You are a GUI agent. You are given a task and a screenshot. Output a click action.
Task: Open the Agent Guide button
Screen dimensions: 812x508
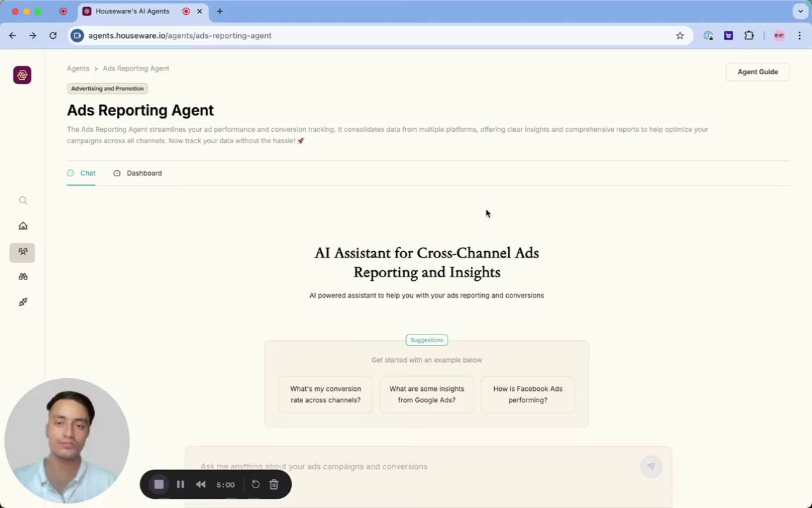(758, 72)
